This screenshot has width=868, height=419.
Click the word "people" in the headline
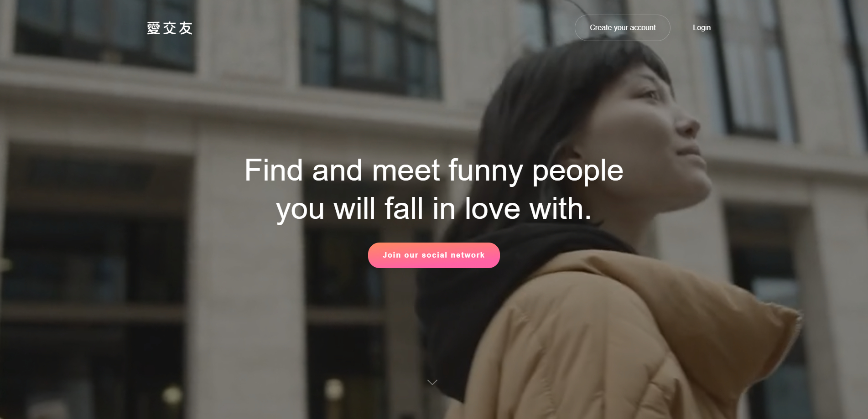pos(577,172)
